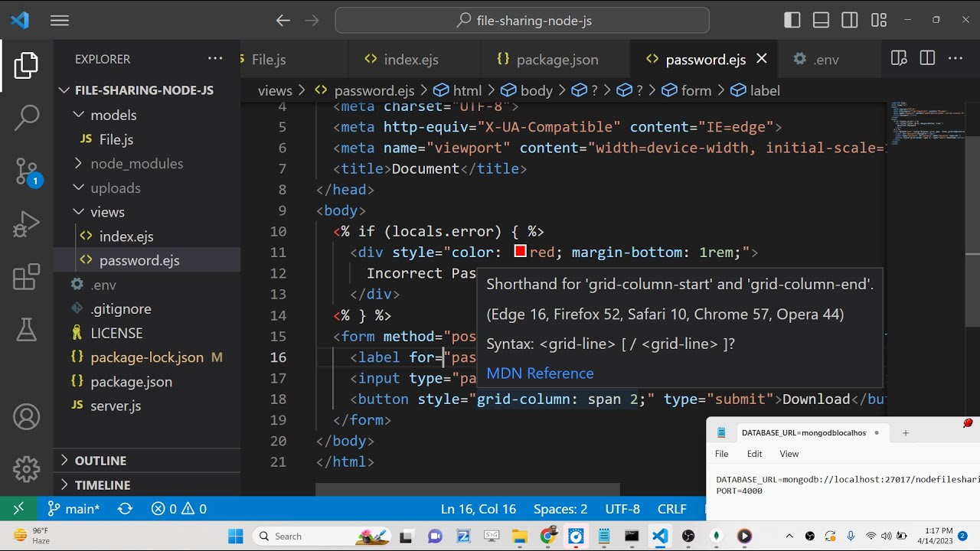980x551 pixels.
Task: Open the Extensions view
Action: point(26,277)
